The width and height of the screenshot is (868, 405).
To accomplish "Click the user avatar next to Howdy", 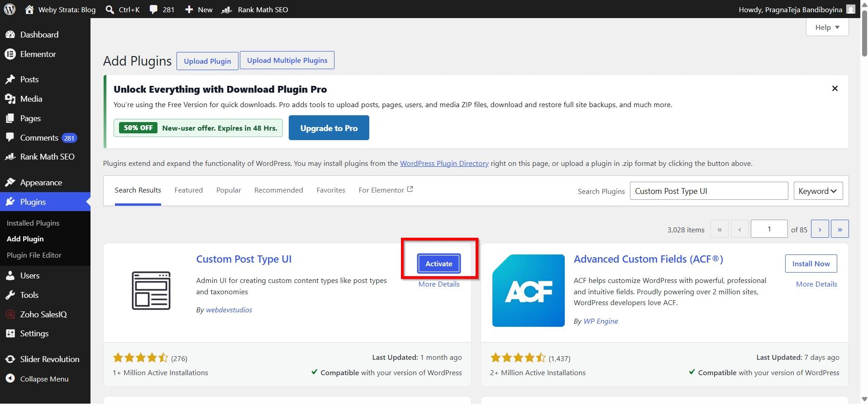I will tap(851, 9).
